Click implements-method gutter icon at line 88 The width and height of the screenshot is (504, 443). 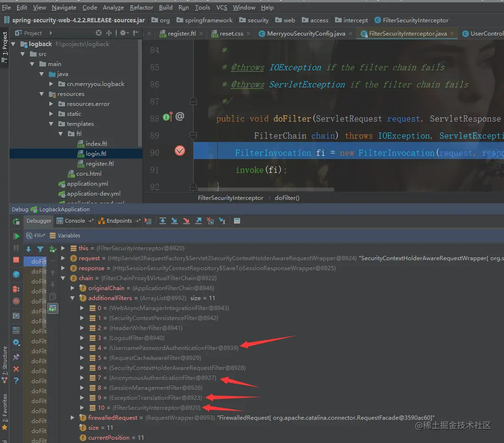168,117
